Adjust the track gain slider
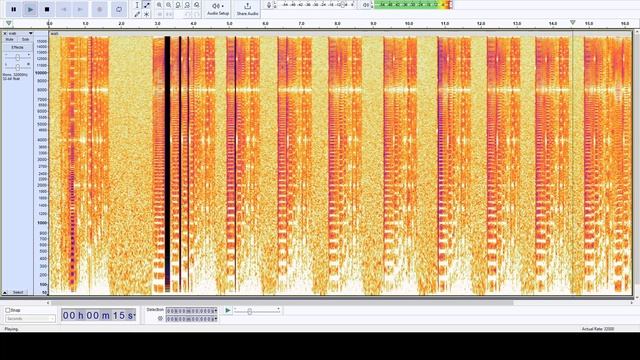The image size is (640, 360). click(x=17, y=58)
